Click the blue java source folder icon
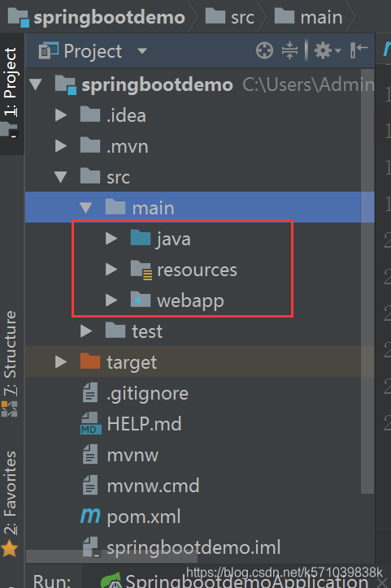391x588 pixels. 141,238
